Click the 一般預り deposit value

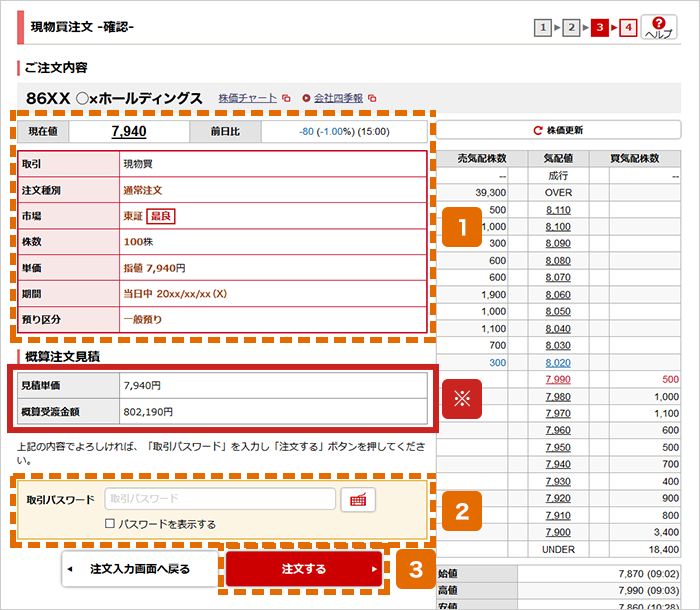point(143,319)
